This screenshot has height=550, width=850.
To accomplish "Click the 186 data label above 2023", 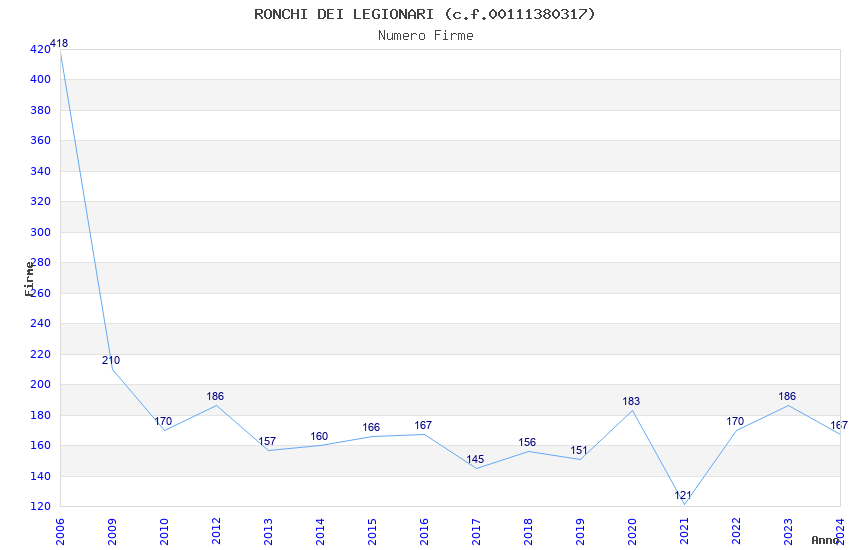I will coord(787,396).
